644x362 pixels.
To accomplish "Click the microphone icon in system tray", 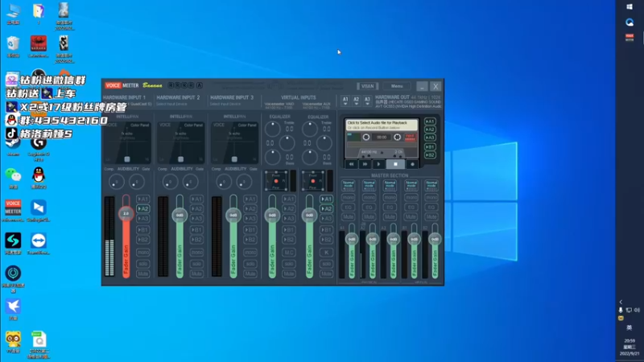I will pyautogui.click(x=621, y=311).
